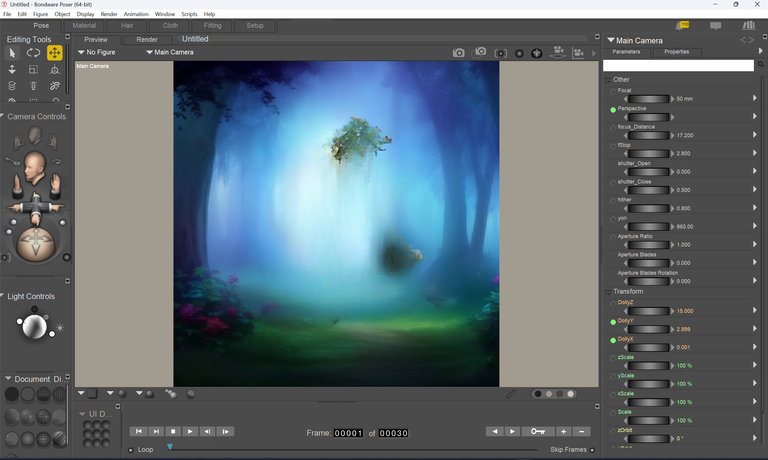768x460 pixels.
Task: Collapse the Camera Controls panel
Action: (2, 116)
